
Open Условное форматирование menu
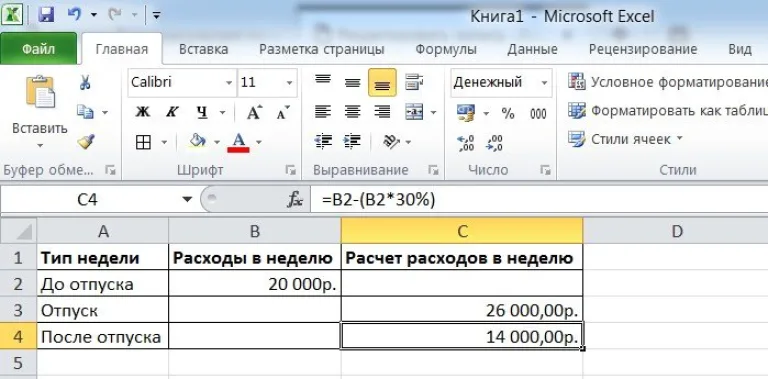(668, 82)
